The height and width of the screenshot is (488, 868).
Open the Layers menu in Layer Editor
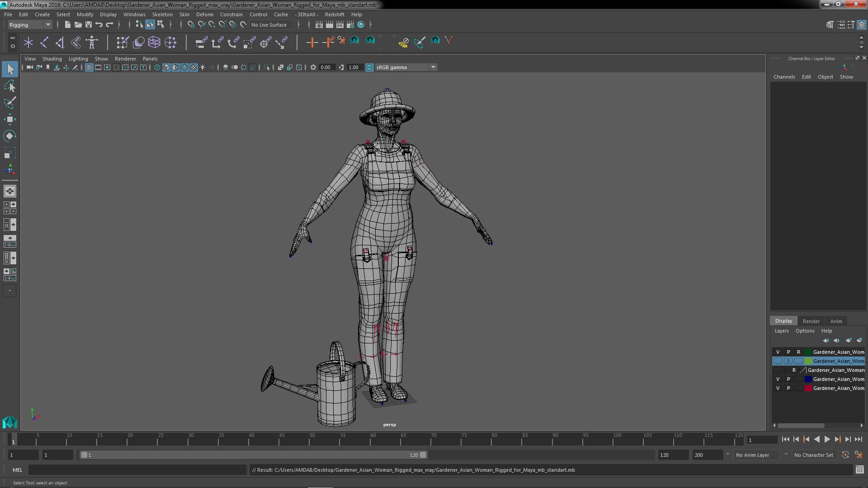pos(781,331)
